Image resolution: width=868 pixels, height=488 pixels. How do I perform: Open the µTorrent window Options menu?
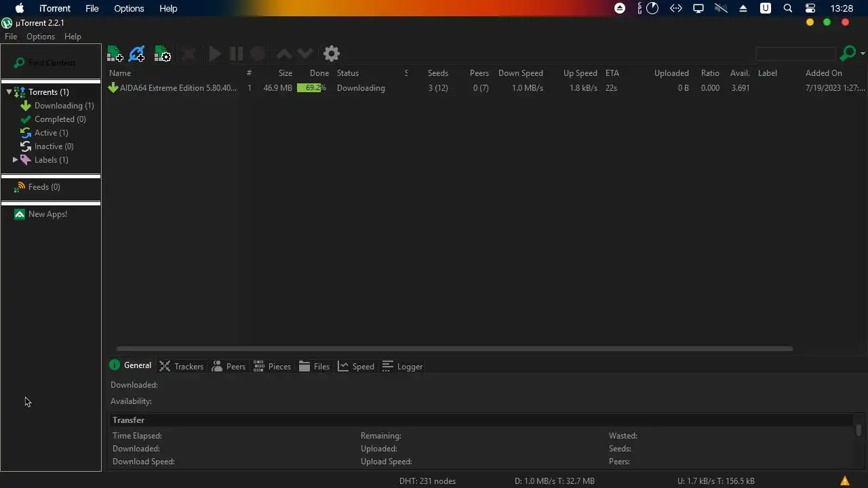click(x=41, y=37)
